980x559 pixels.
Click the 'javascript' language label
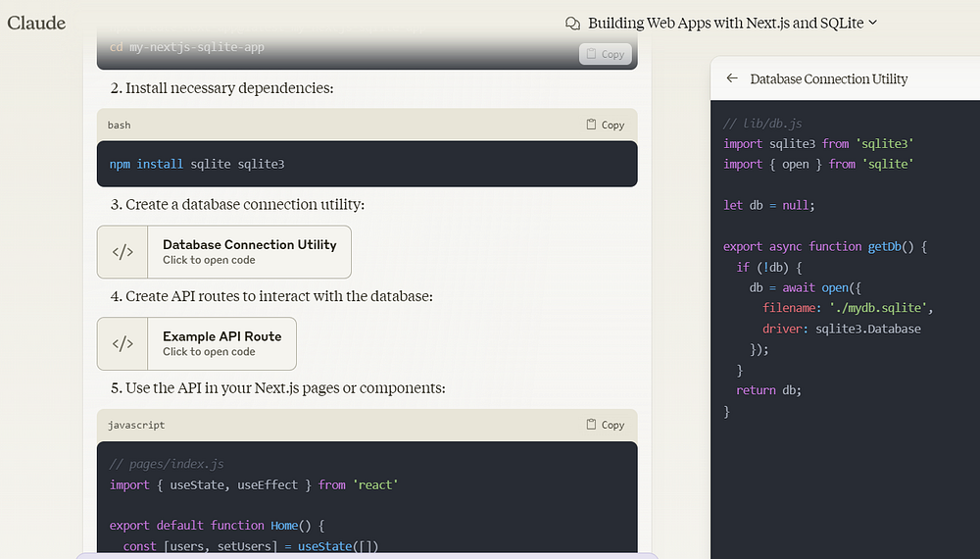coord(136,425)
